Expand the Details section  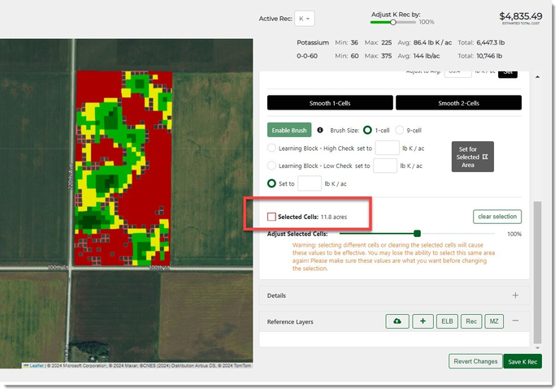pyautogui.click(x=515, y=295)
